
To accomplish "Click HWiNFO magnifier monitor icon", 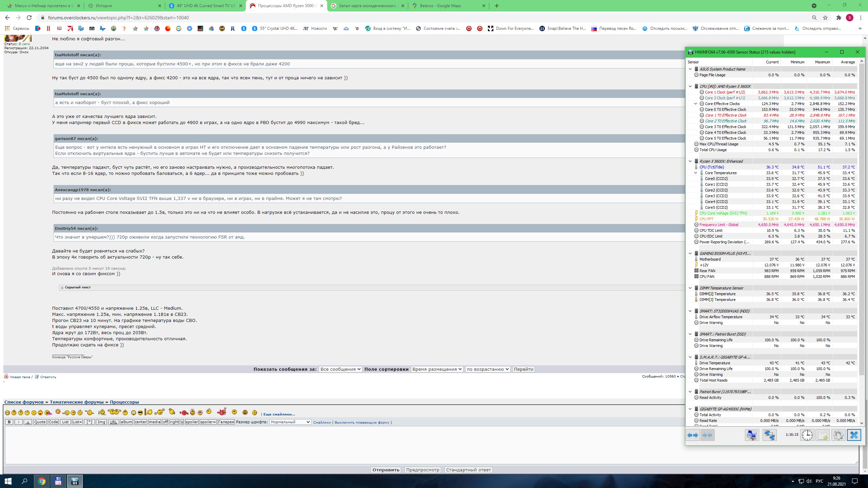I will click(x=752, y=435).
